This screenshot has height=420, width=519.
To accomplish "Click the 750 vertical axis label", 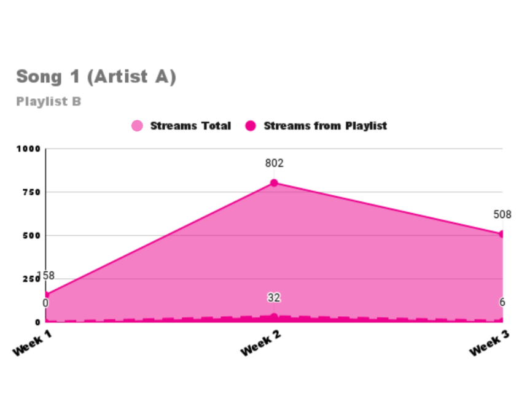I will 31,192.
